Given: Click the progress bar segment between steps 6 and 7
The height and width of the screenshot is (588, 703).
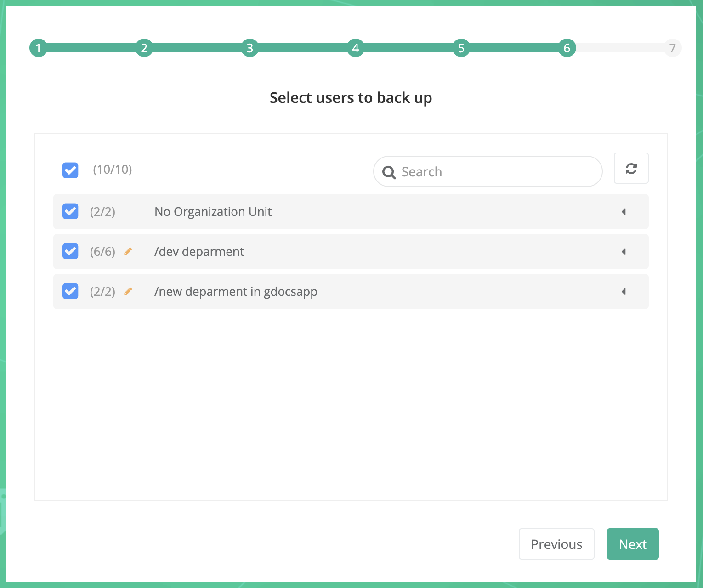Looking at the screenshot, I should coord(620,48).
